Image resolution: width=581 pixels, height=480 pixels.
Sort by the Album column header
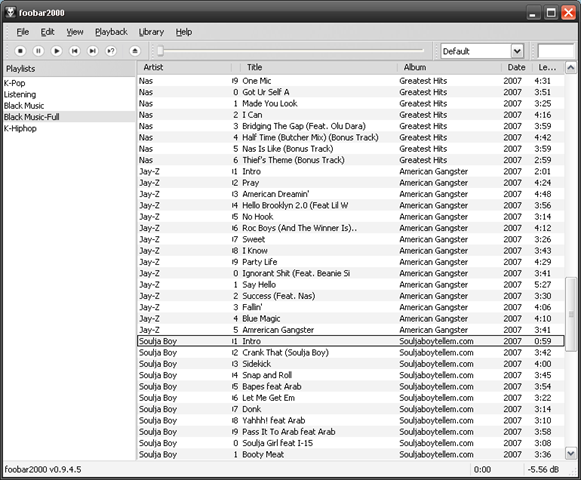click(x=449, y=67)
